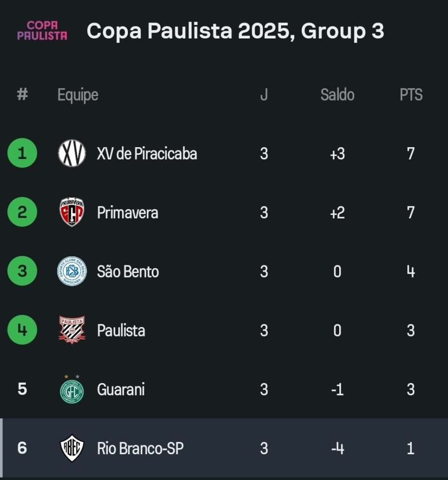
Task: Sort standings by PTS column header
Action: point(411,95)
